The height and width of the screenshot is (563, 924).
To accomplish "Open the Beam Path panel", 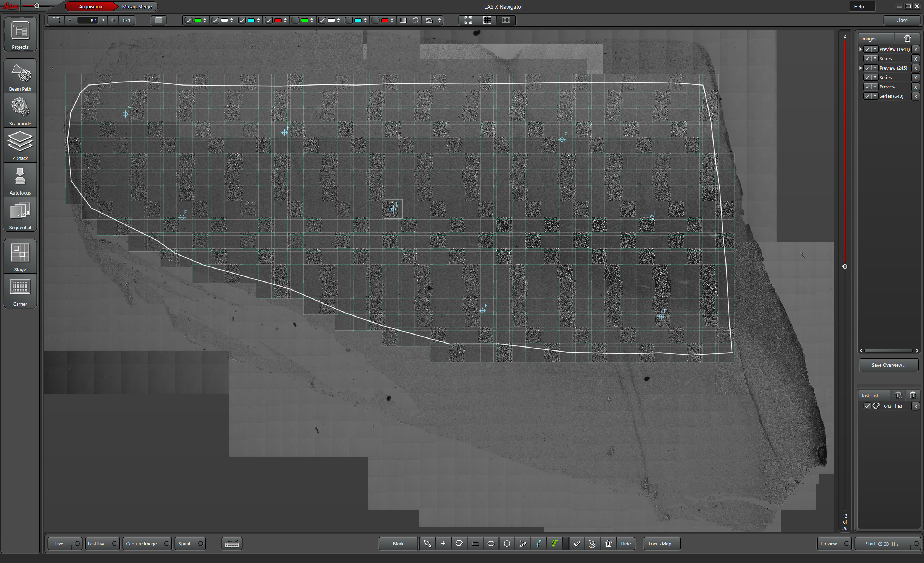I will point(20,77).
